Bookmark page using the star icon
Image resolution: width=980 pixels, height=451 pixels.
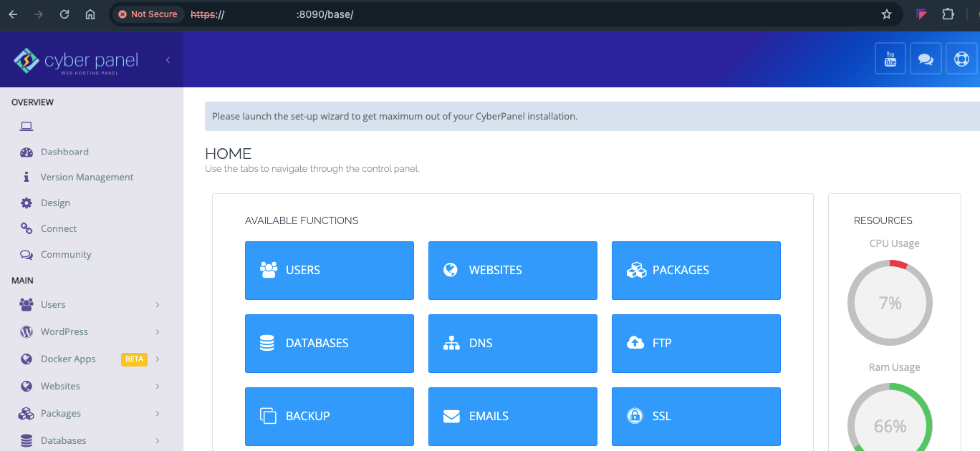point(886,14)
